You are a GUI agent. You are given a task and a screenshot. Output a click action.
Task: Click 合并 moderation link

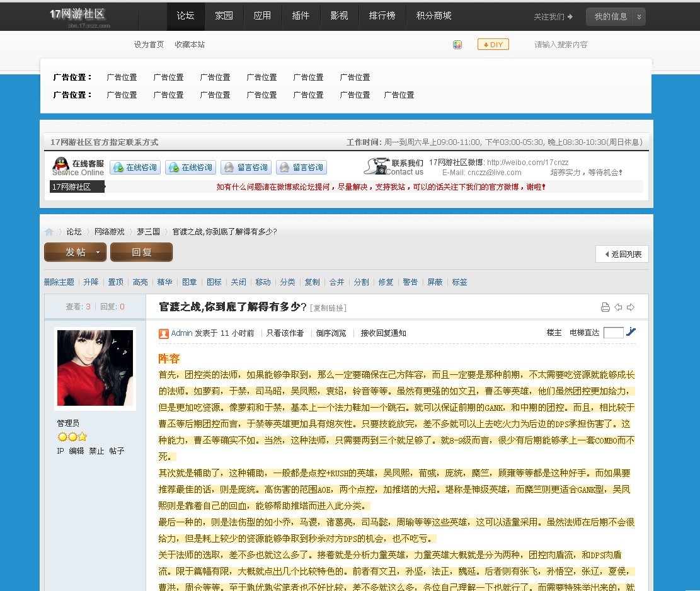pos(336,282)
